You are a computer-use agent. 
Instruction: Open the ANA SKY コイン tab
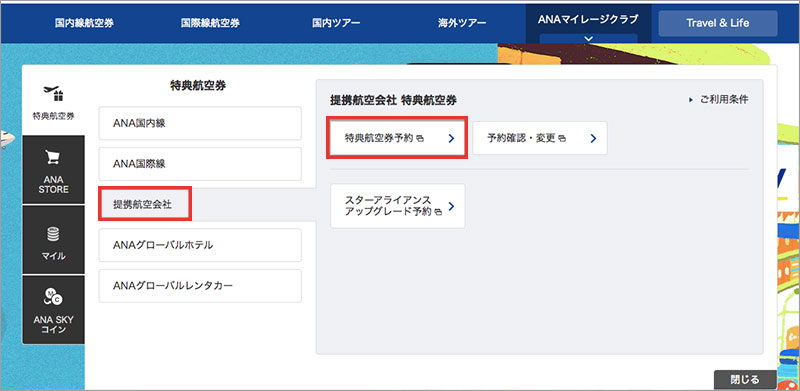click(54, 310)
